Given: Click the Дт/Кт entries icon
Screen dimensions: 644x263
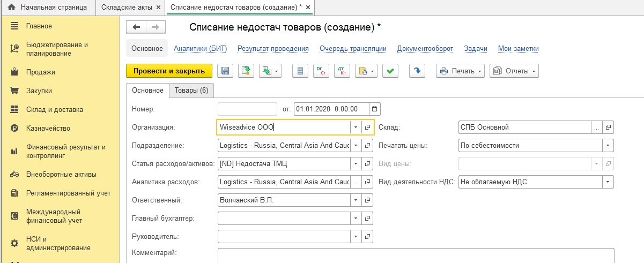Looking at the screenshot, I should 342,71.
